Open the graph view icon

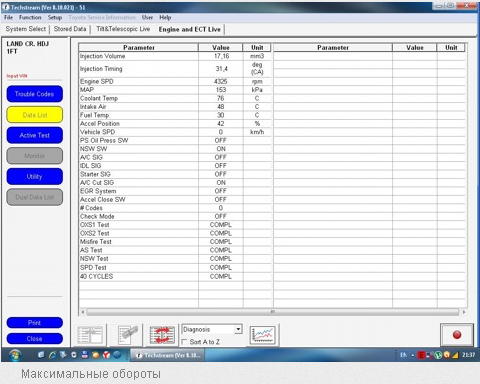[x=263, y=335]
